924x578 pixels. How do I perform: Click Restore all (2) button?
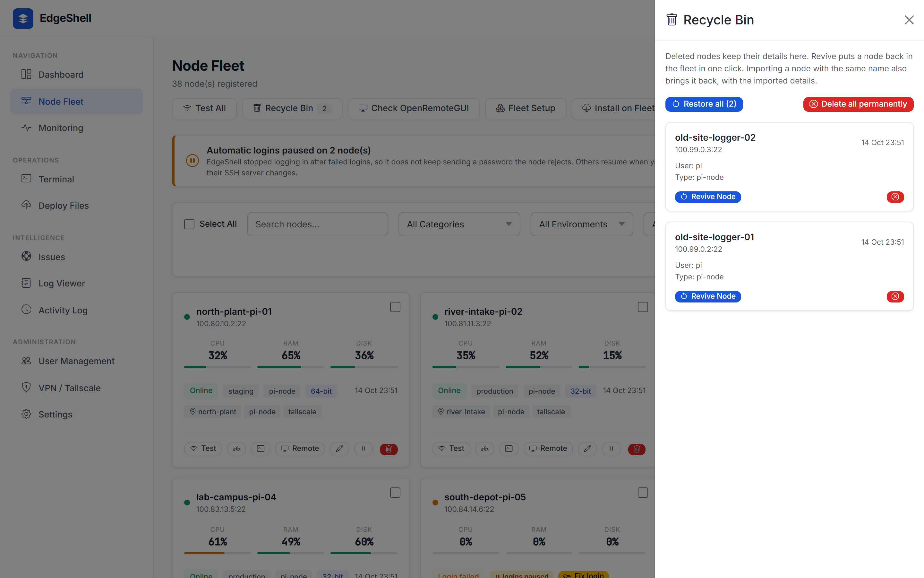click(704, 104)
